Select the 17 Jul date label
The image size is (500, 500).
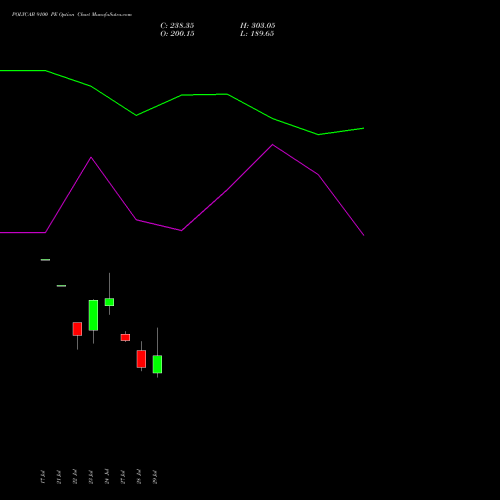(x=42, y=477)
